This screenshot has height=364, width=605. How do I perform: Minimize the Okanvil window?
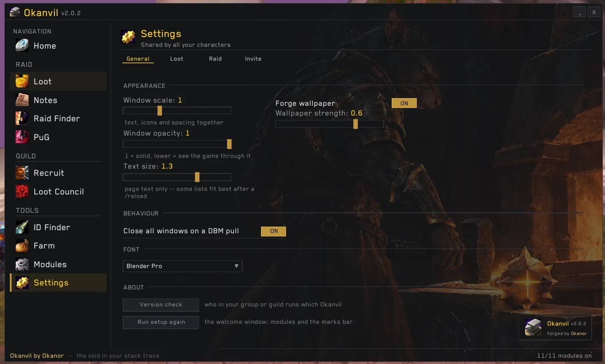coord(579,12)
